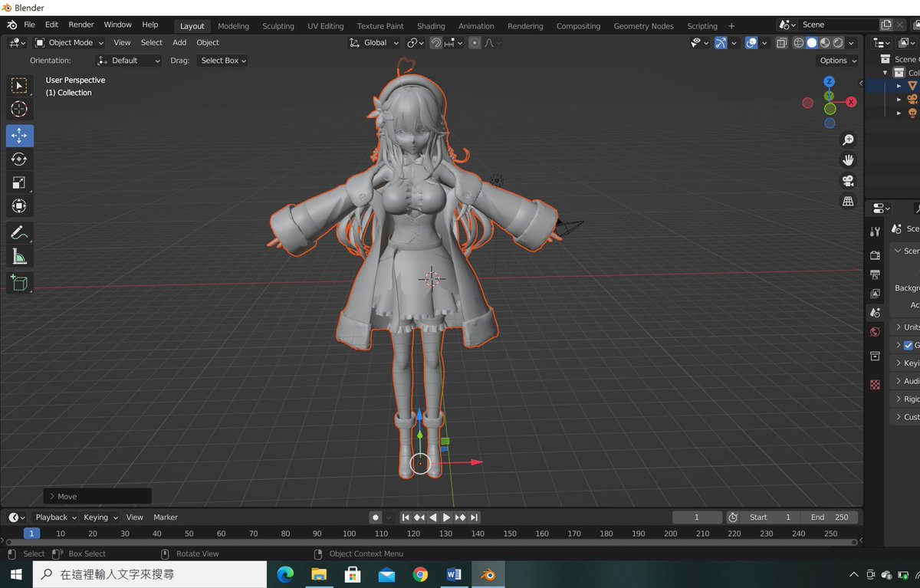Open the Tool properties tab
The image size is (920, 588).
(875, 232)
